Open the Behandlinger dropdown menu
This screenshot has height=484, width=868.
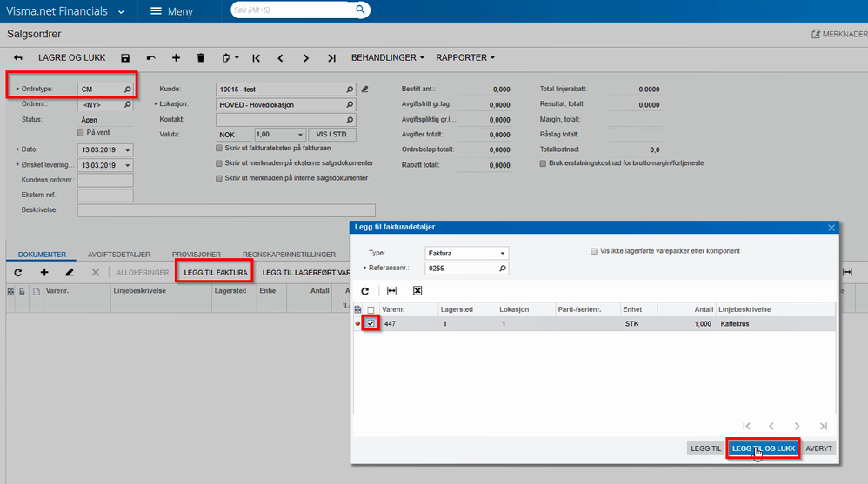click(x=387, y=58)
